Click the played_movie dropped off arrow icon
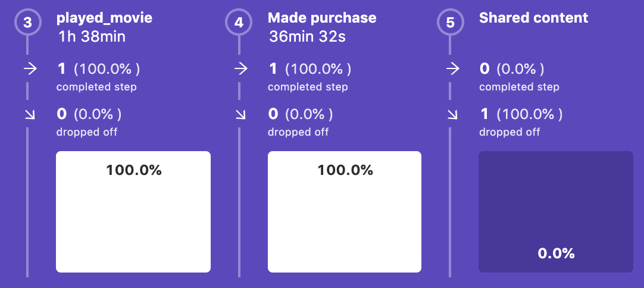The width and height of the screenshot is (644, 288). pyautogui.click(x=28, y=114)
